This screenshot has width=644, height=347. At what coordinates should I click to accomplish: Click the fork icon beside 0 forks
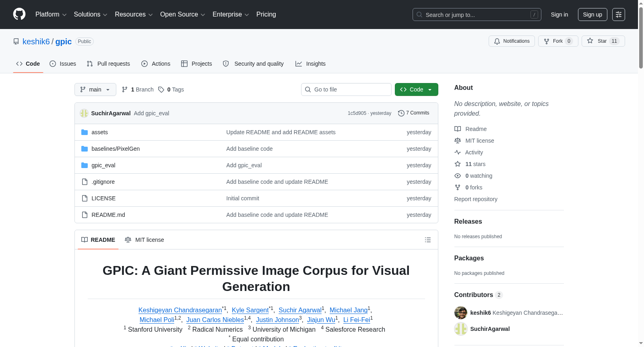click(x=458, y=187)
